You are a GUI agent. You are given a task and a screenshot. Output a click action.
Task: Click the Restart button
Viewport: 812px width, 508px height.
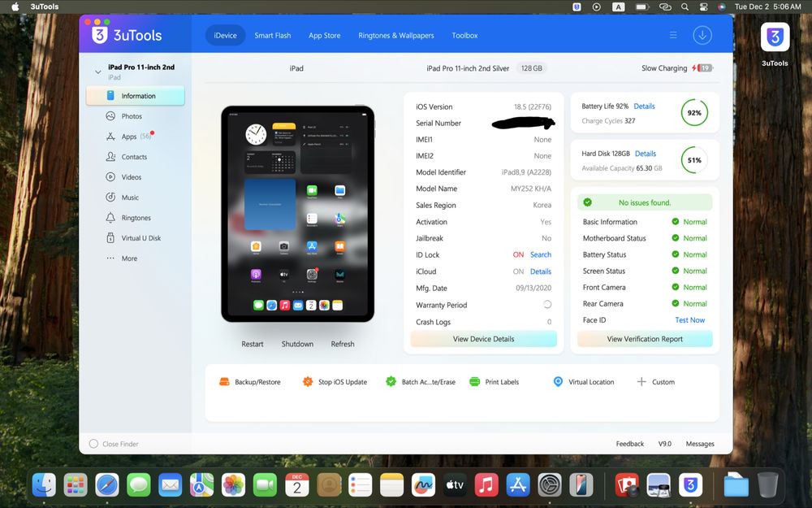coord(253,344)
